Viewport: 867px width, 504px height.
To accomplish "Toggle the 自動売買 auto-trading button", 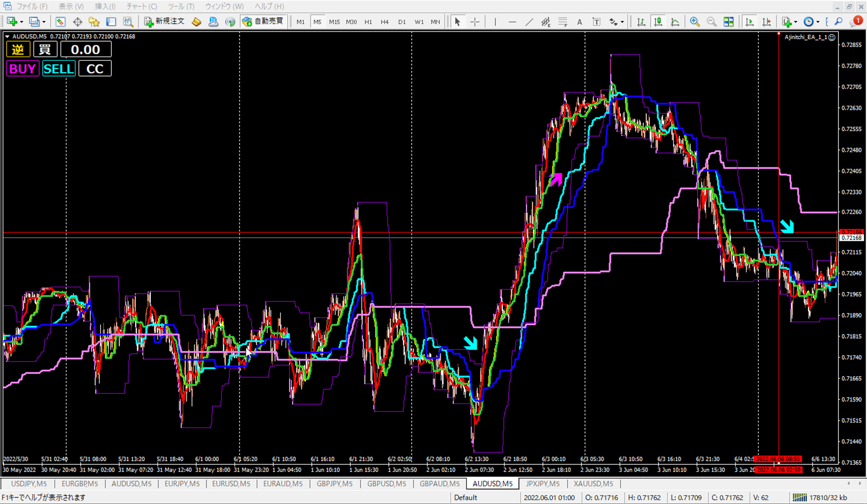I will 263,21.
